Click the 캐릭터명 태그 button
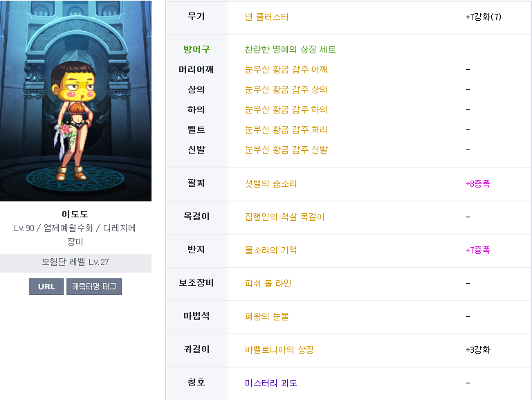The height and width of the screenshot is (400, 532). coord(94,287)
